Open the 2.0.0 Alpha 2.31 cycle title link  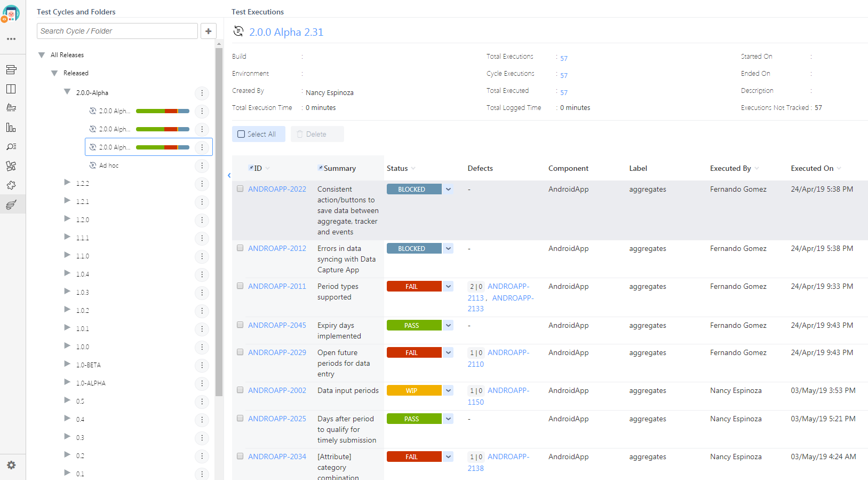[x=286, y=32]
